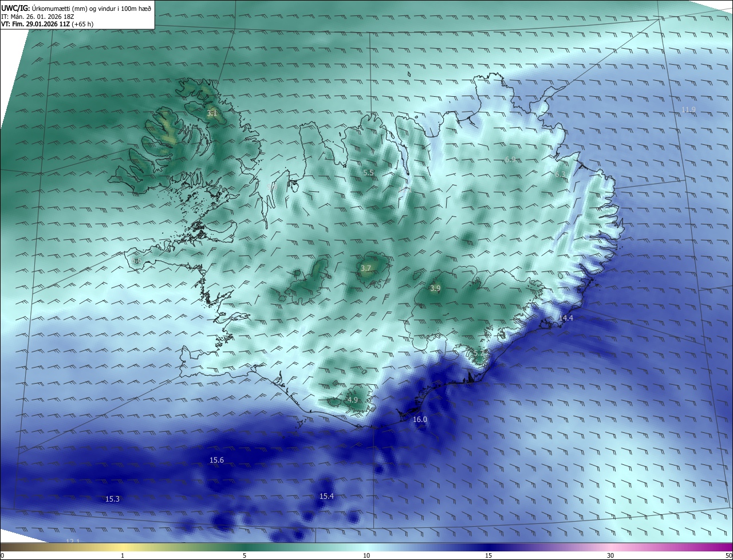Click the 5.5 value on the map

tap(368, 172)
